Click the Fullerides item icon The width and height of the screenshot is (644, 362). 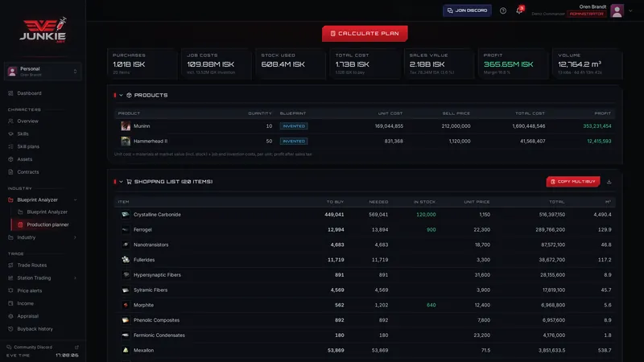pos(126,260)
